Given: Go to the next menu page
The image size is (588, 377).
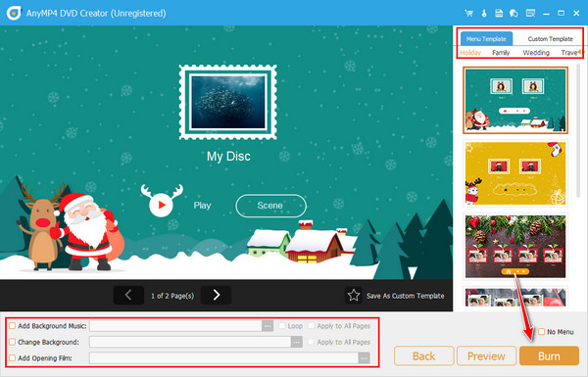Looking at the screenshot, I should pos(216,296).
